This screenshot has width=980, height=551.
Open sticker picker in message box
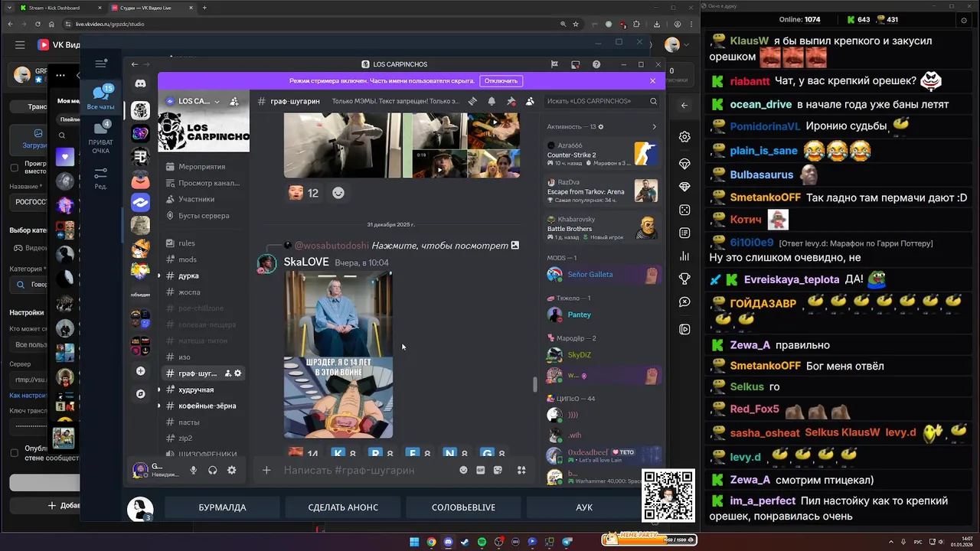(498, 470)
